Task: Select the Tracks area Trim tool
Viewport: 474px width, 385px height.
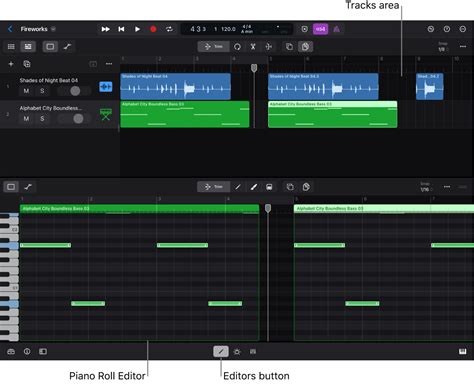Action: 213,47
